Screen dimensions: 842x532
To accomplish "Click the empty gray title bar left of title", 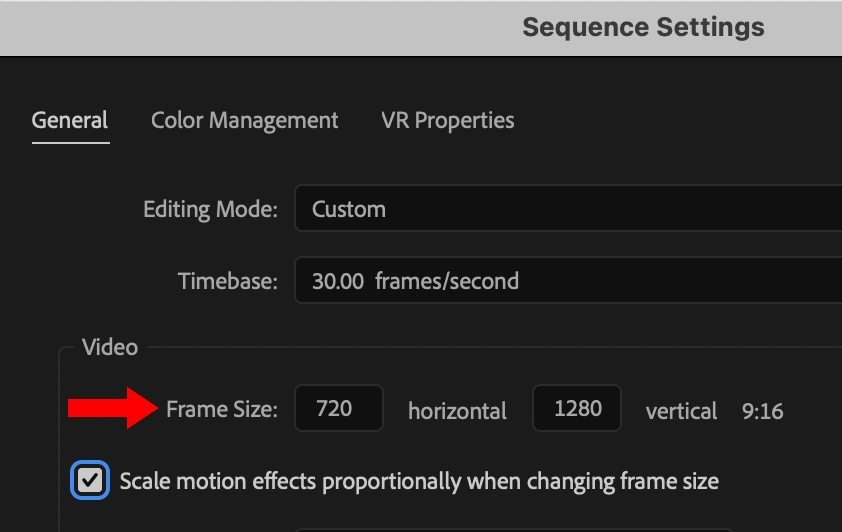I will point(250,27).
